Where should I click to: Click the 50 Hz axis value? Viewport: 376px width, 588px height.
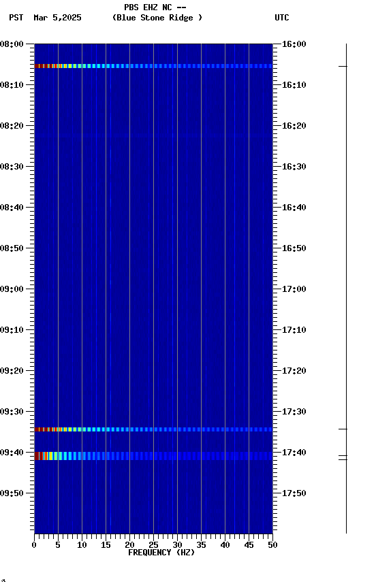tap(272, 545)
